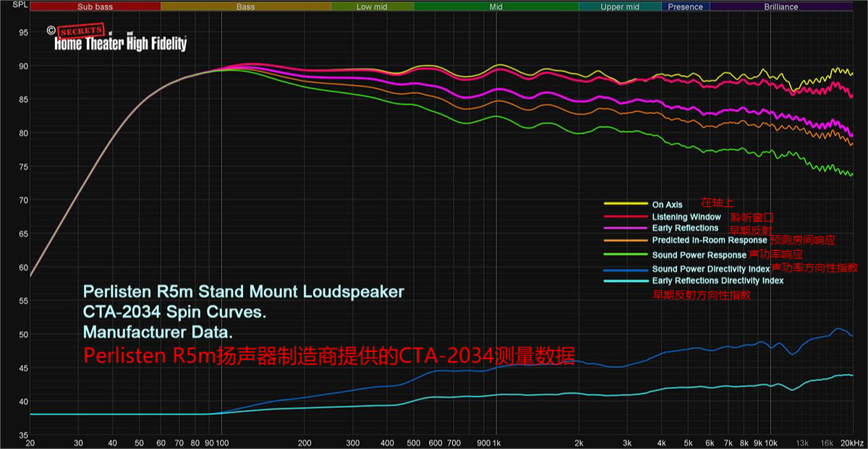Click the magenta Early Reflections legend swatch

(x=625, y=228)
